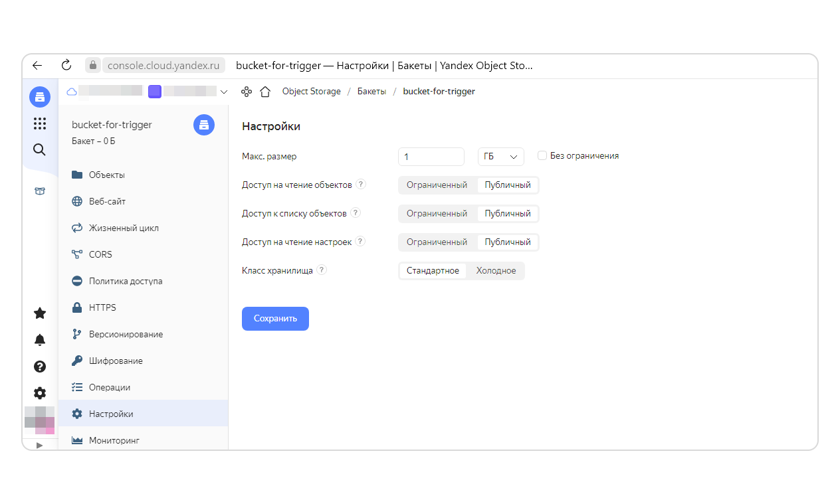The image size is (840, 504).
Task: Open Операции section
Action: pyautogui.click(x=143, y=387)
